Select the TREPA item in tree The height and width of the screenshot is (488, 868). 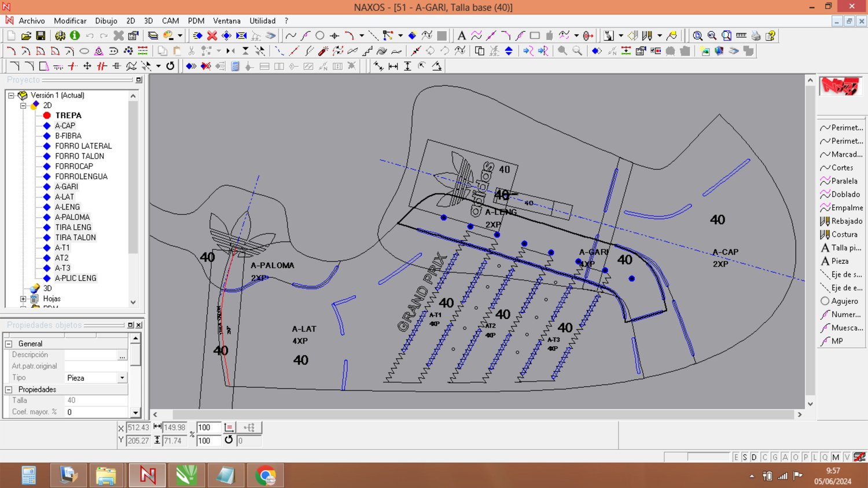68,115
